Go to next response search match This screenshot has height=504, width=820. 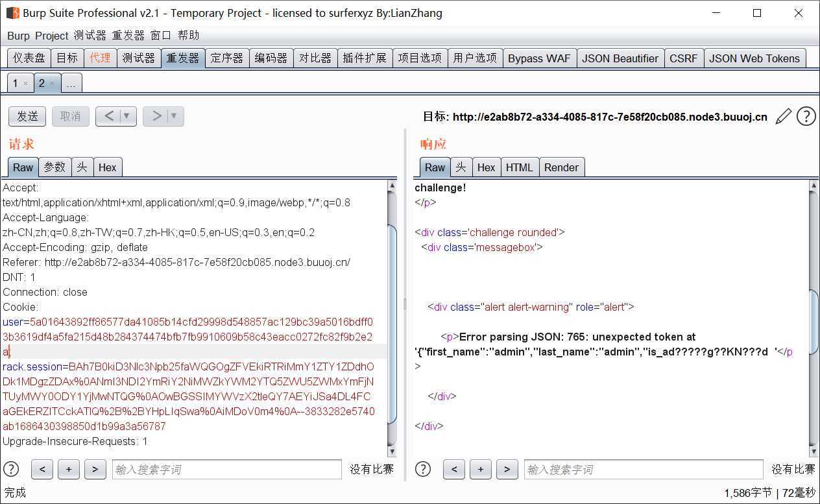click(x=507, y=469)
